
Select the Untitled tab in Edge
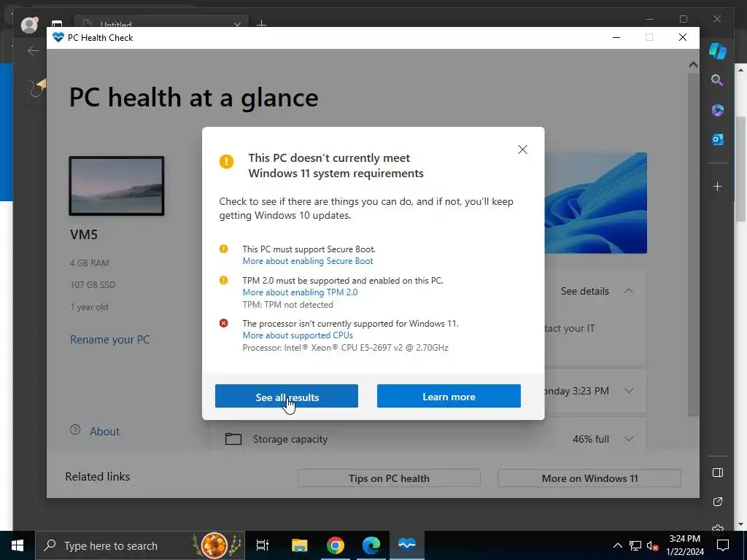[x=161, y=23]
